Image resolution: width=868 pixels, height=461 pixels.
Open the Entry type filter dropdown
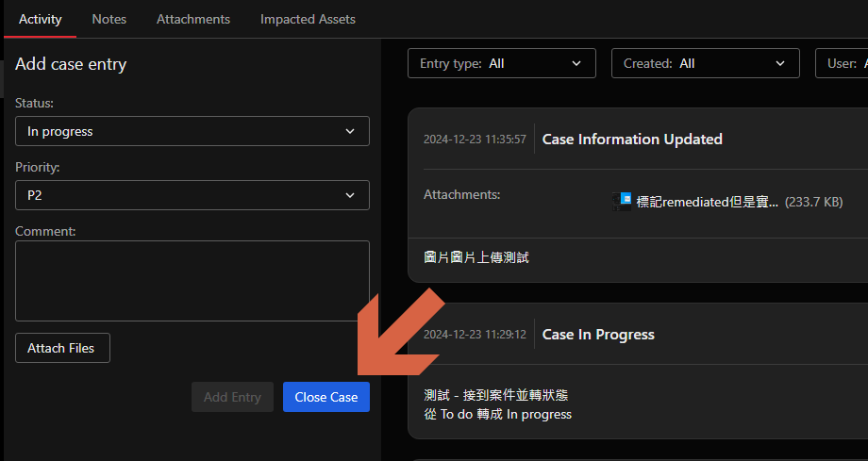pos(501,63)
